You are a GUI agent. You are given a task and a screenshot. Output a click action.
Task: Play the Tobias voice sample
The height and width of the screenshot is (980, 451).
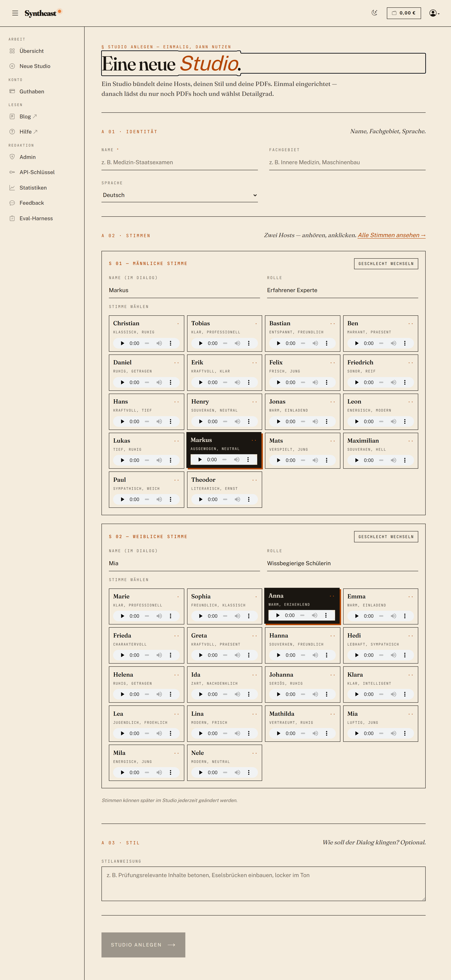[x=201, y=344]
